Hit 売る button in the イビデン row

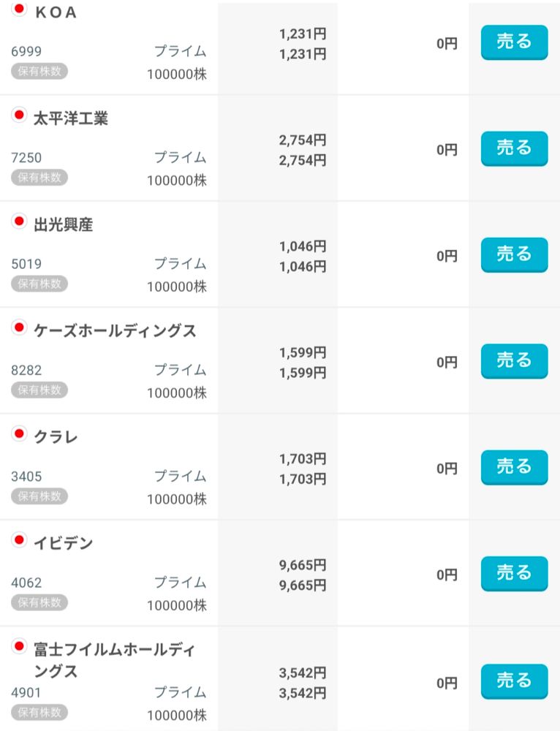point(514,573)
